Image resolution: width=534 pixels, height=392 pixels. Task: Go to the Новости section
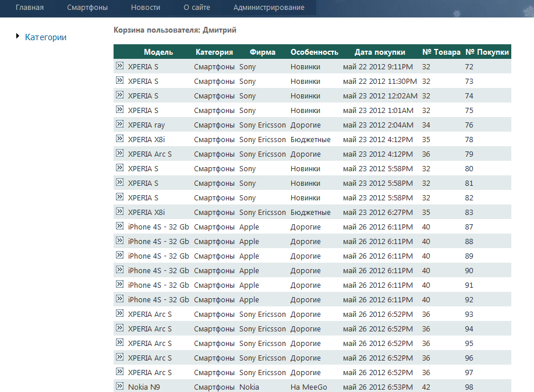[146, 8]
